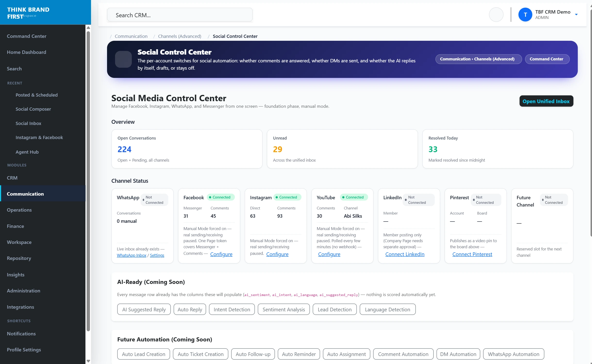Click Configure in Instagram card
This screenshot has width=592, height=364.
(277, 254)
